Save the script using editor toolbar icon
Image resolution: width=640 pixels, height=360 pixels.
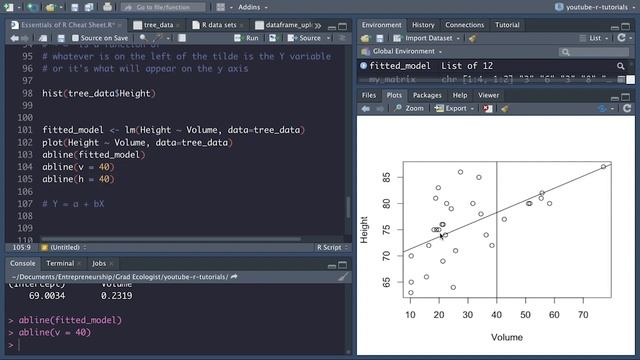(61, 38)
